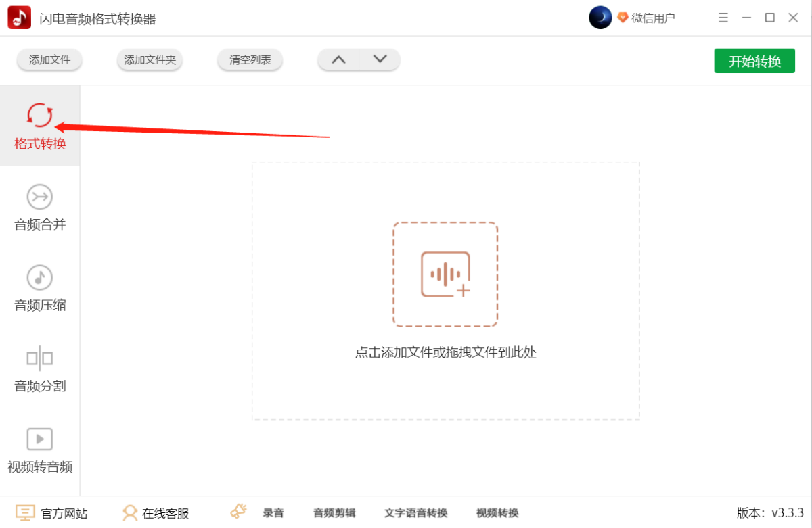Click the 添加文件 button
Screen dimensions: 812x528
pos(49,59)
